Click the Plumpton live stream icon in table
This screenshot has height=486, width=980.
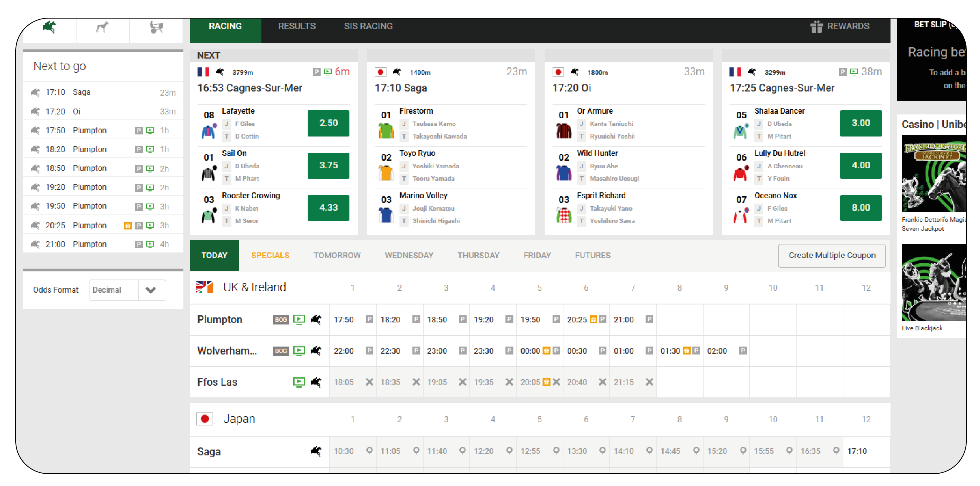pos(299,319)
